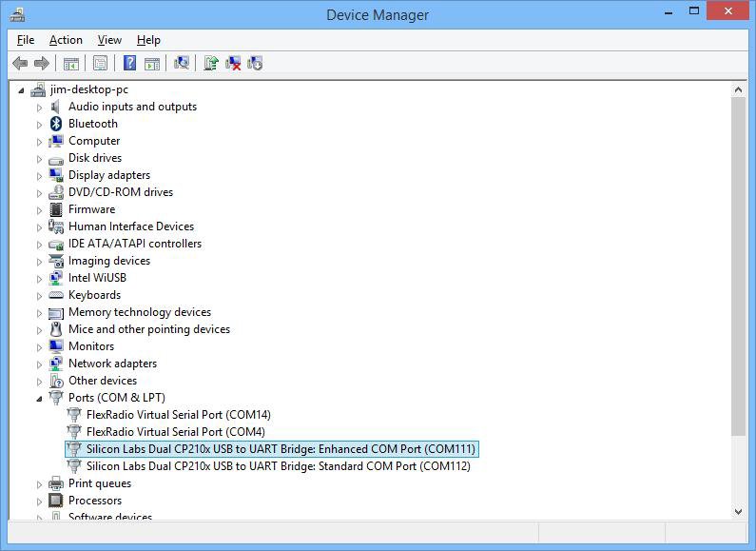Open the Properties toolbar icon
The width and height of the screenshot is (756, 551).
(100, 63)
